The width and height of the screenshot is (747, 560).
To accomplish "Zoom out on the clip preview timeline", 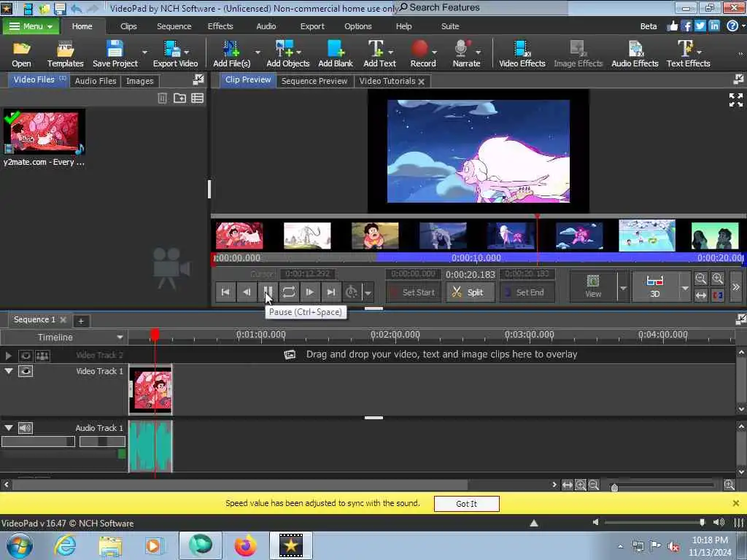I will 700,279.
